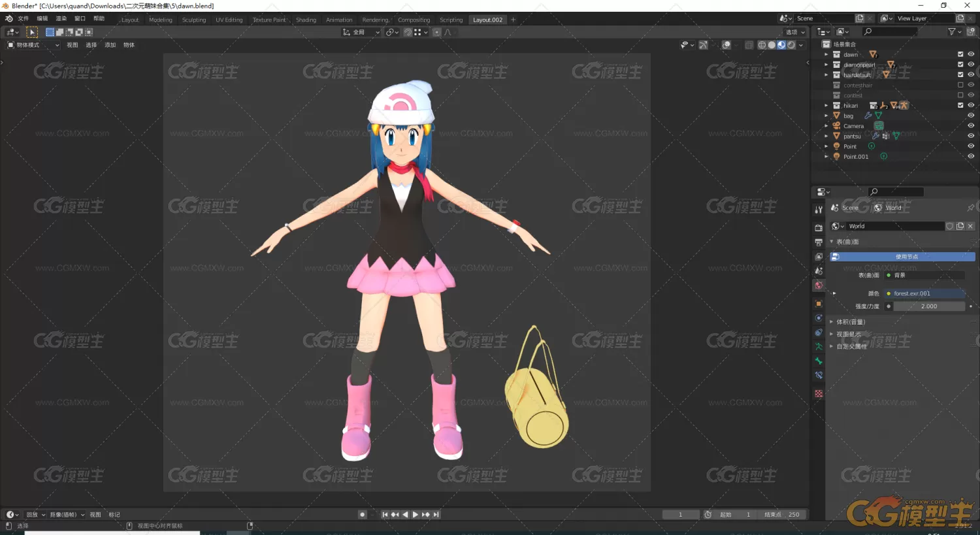Click the 使用节点 button
This screenshot has height=535, width=980.
click(902, 257)
